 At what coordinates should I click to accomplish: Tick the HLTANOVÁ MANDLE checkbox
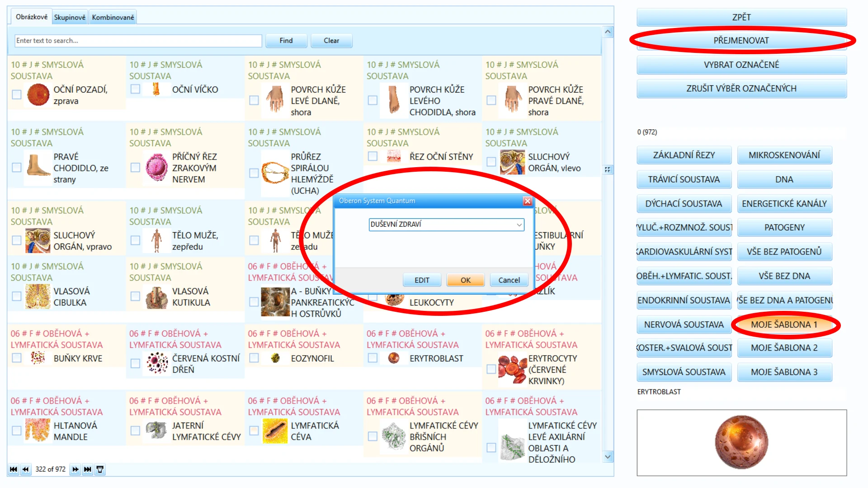[x=17, y=431]
